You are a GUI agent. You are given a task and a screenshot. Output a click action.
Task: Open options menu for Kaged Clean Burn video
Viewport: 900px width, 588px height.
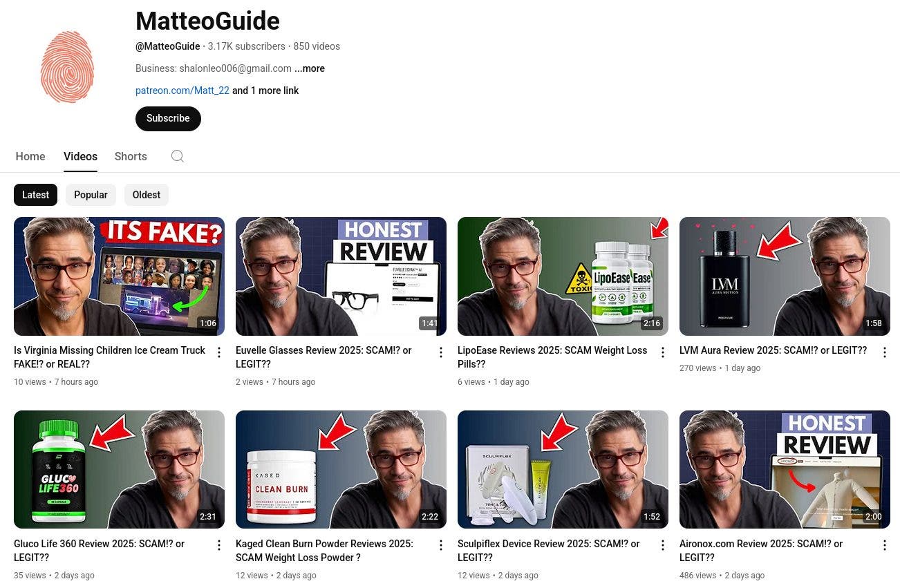pyautogui.click(x=441, y=546)
